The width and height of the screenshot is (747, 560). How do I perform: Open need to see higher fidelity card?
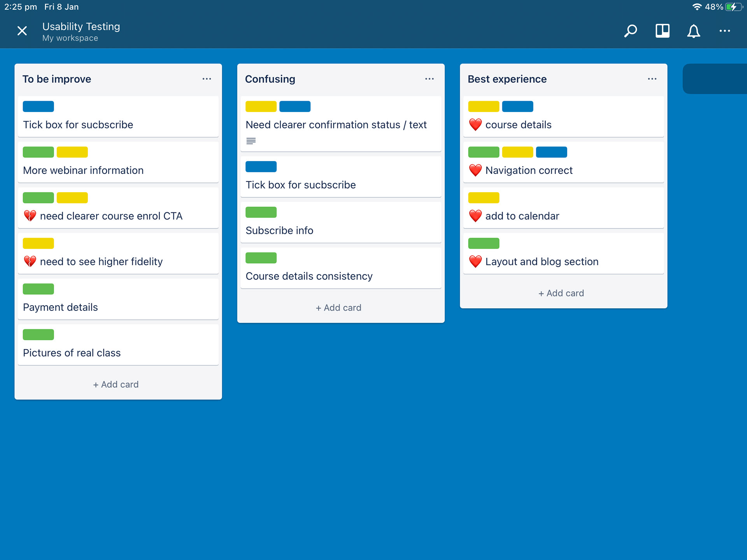pyautogui.click(x=118, y=253)
